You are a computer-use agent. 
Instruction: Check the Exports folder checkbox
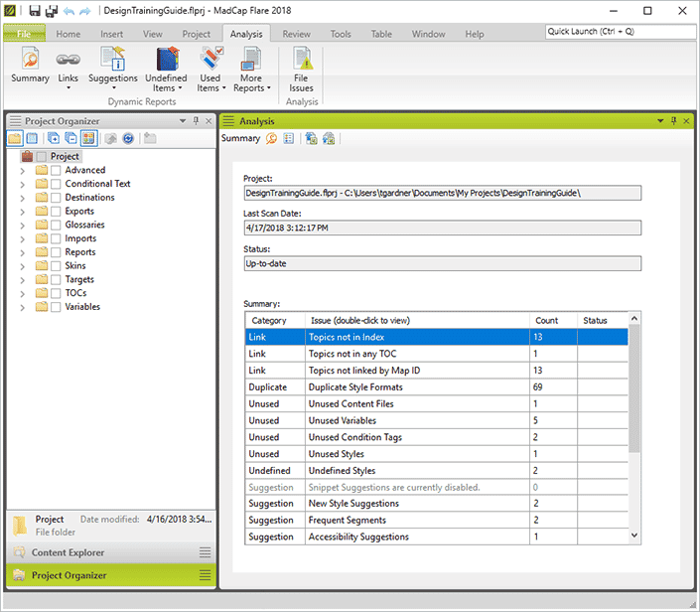[56, 212]
